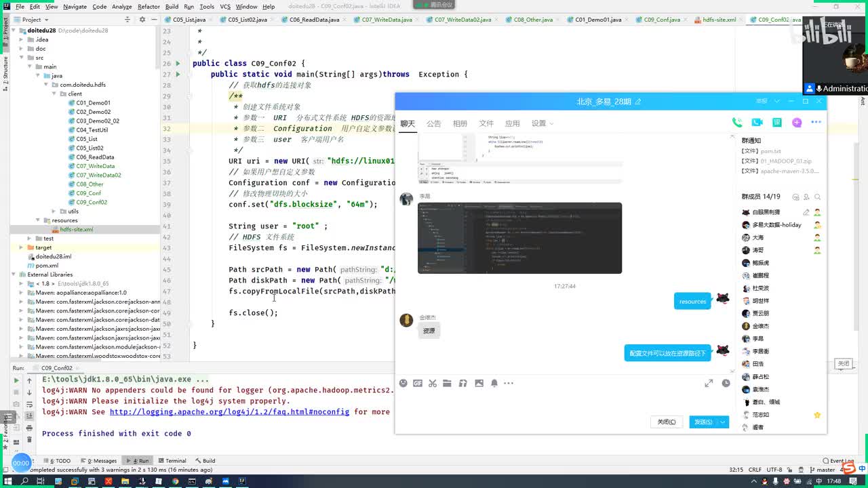Click the Windows taskbar search icon
The image size is (868, 488).
point(25,481)
